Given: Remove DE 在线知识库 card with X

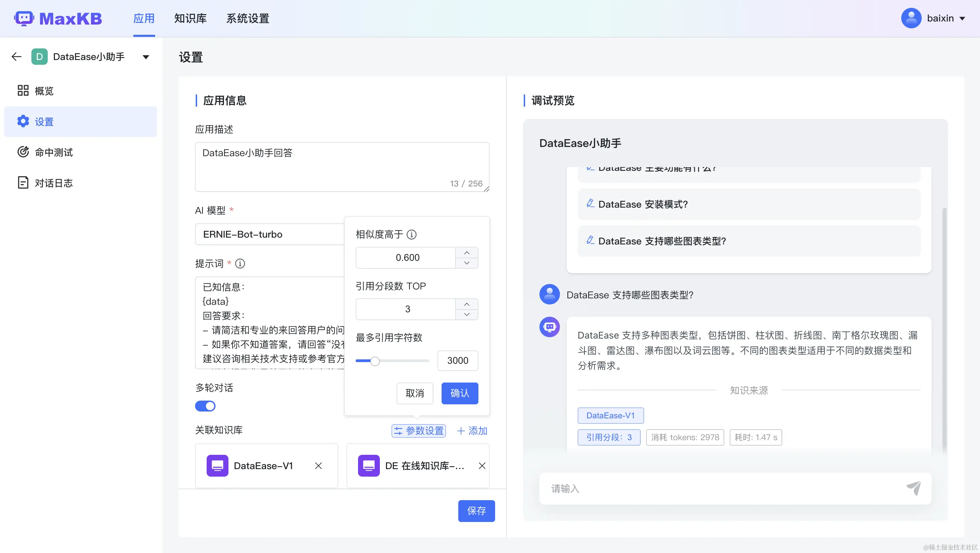Looking at the screenshot, I should [481, 465].
